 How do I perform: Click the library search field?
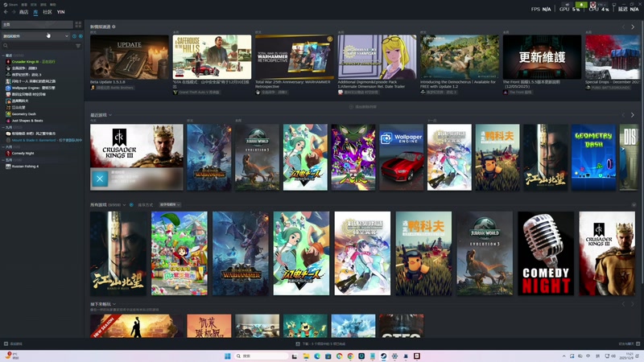[x=38, y=46]
